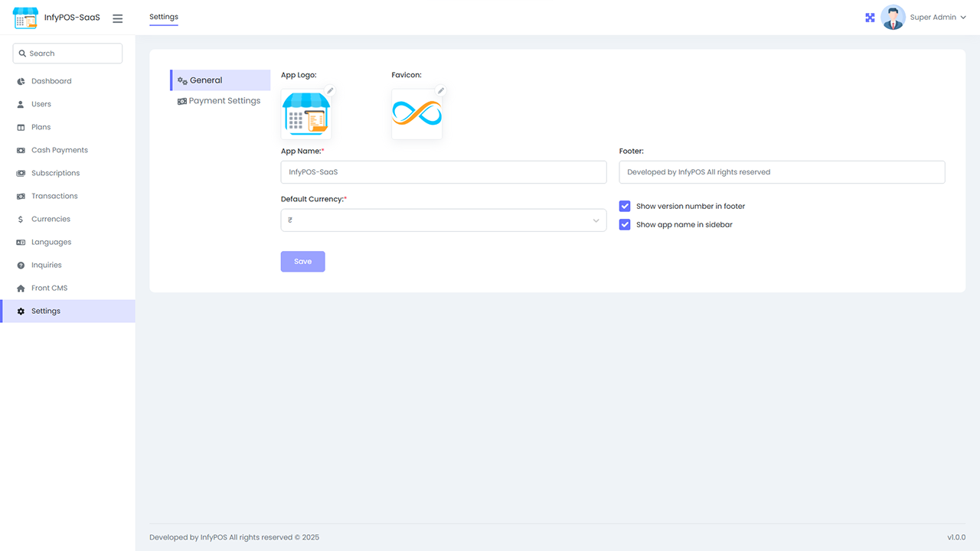This screenshot has height=551, width=980.
Task: Click the Save button
Action: tap(302, 261)
